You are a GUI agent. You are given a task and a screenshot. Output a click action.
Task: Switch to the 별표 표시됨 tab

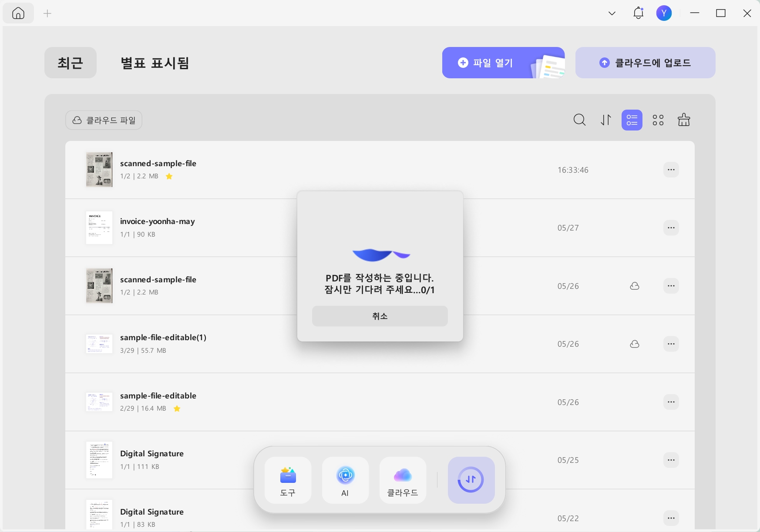pyautogui.click(x=155, y=63)
